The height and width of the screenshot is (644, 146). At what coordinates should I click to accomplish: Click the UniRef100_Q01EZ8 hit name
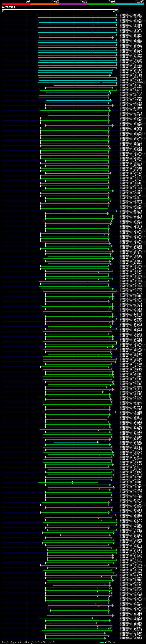(131, 95)
